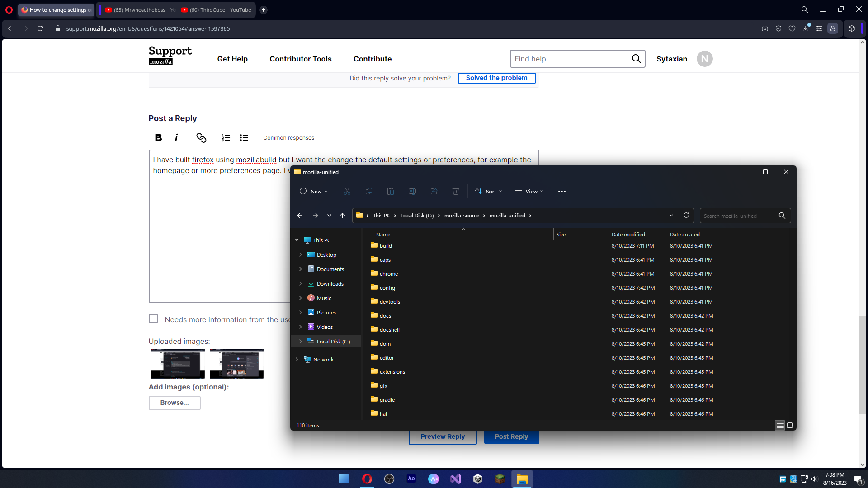Screen dimensions: 868x488
Task: Click the Copy icon in File Explorer toolbar
Action: pyautogui.click(x=369, y=191)
